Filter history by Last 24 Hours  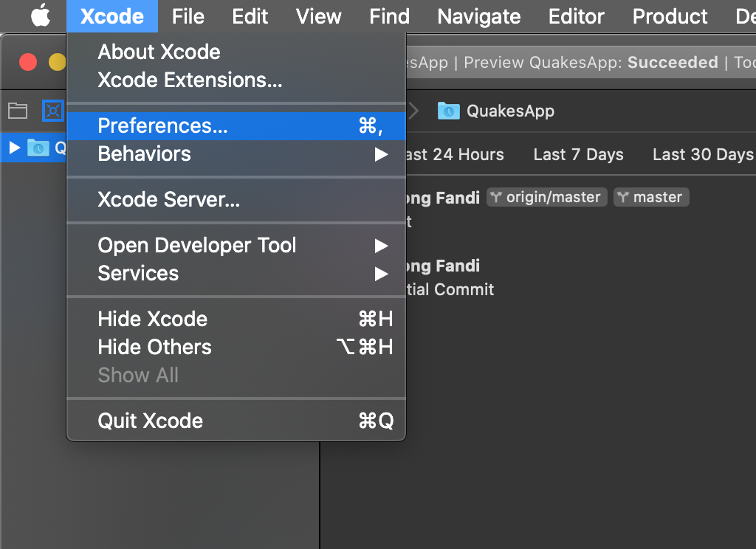[458, 155]
